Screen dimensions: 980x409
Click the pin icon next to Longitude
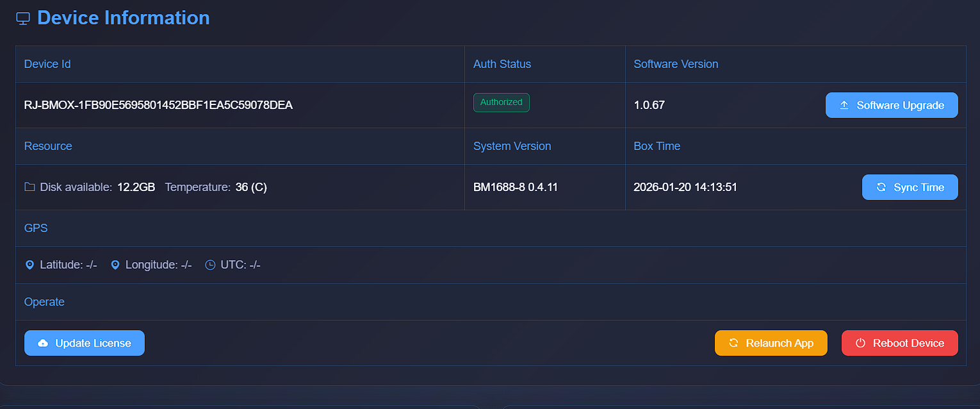pyautogui.click(x=115, y=265)
